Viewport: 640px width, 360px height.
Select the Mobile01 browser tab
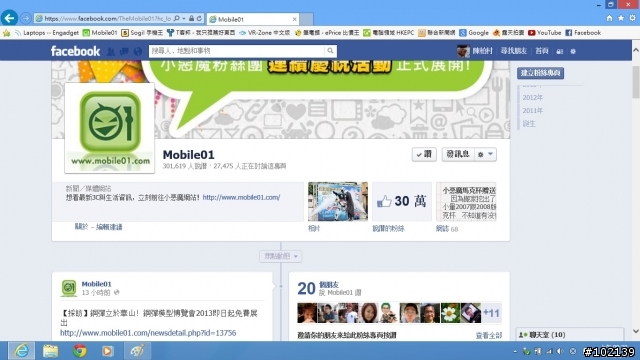coord(253,19)
